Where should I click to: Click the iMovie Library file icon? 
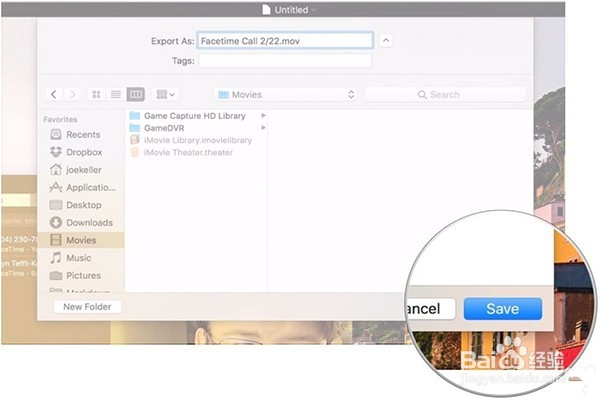[134, 140]
